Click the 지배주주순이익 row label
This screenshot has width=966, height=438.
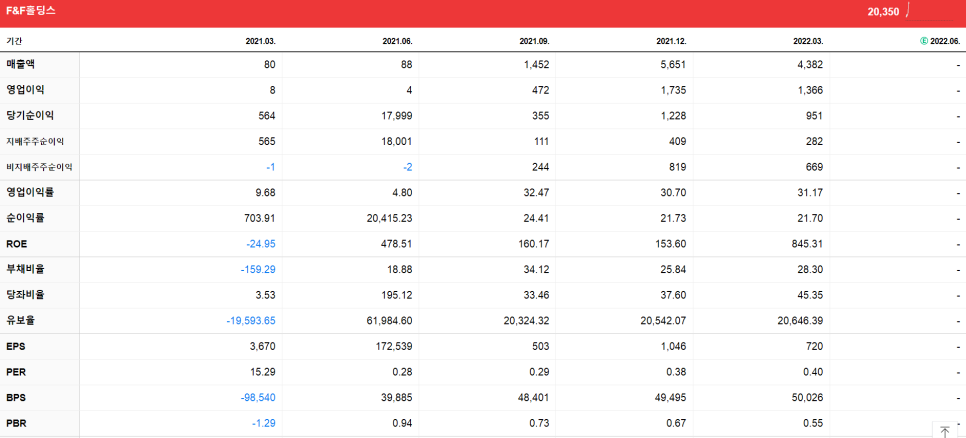click(35, 142)
